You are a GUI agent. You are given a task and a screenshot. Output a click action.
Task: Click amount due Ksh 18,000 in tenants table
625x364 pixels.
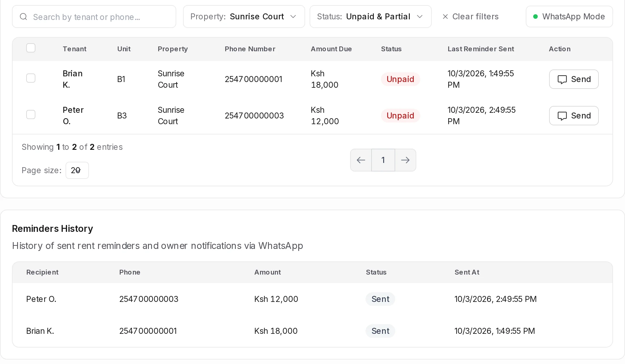coord(324,79)
